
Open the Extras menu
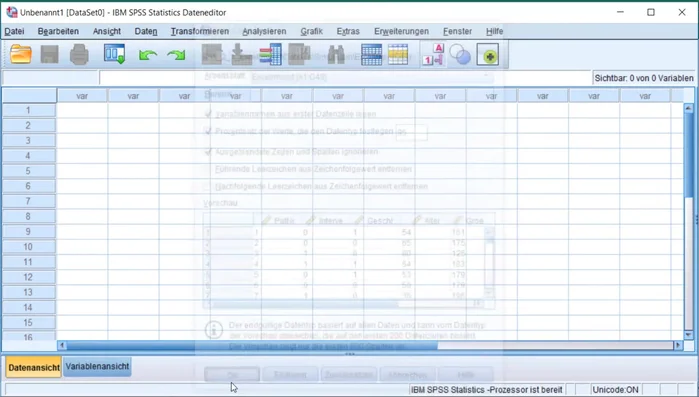pos(348,31)
